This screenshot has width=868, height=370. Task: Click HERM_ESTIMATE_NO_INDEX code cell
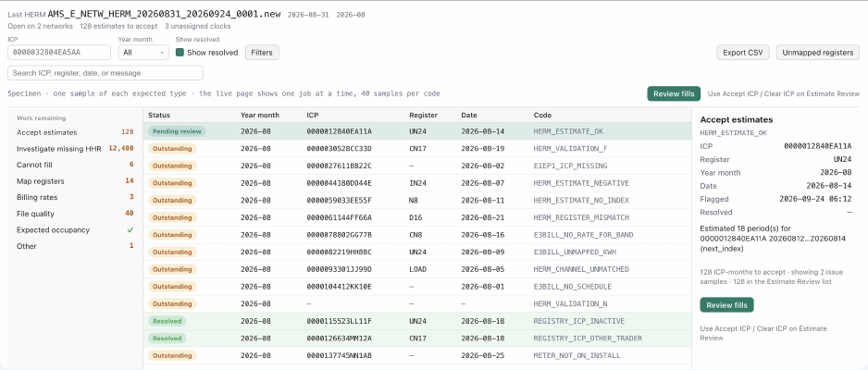coord(581,200)
